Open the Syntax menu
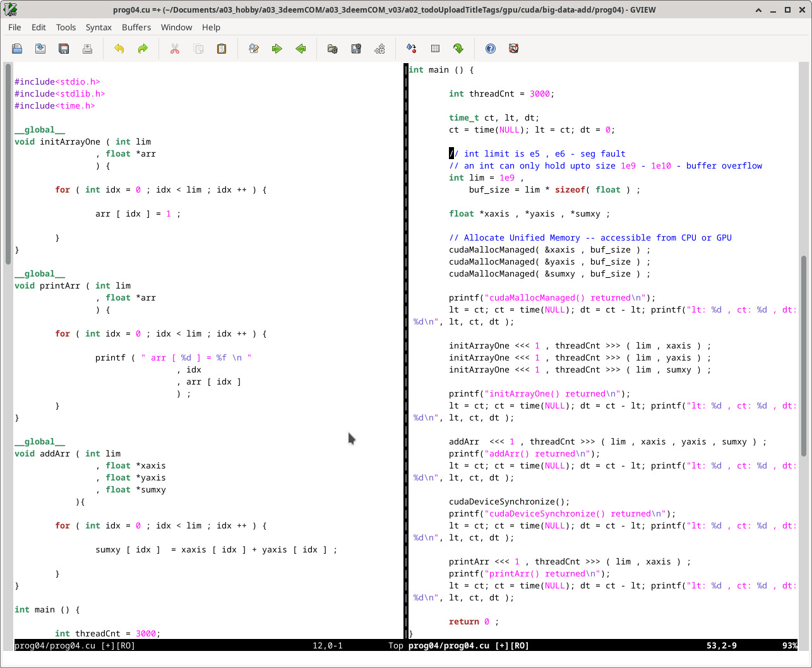 pos(99,27)
